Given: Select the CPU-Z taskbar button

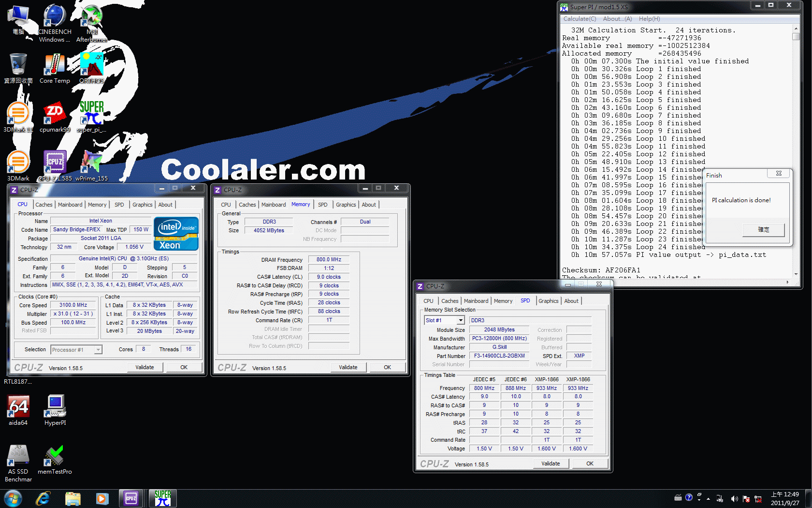Looking at the screenshot, I should click(131, 498).
